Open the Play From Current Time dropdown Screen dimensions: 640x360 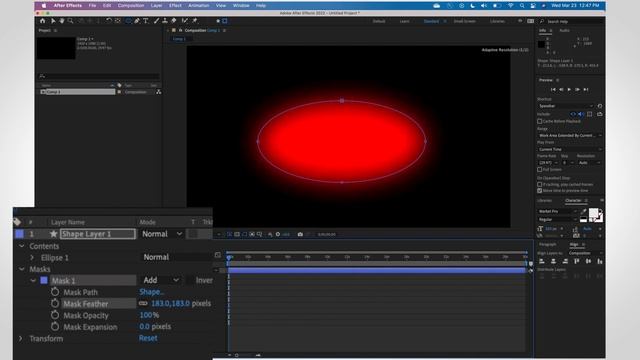[x=570, y=149]
